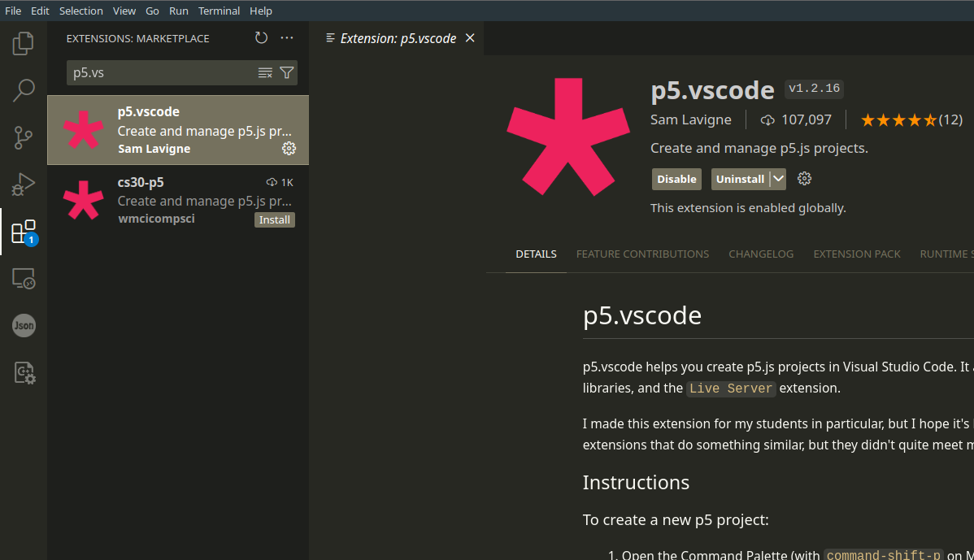Expand the Uninstall dropdown arrow
Screen dimensions: 974x560
pos(778,179)
